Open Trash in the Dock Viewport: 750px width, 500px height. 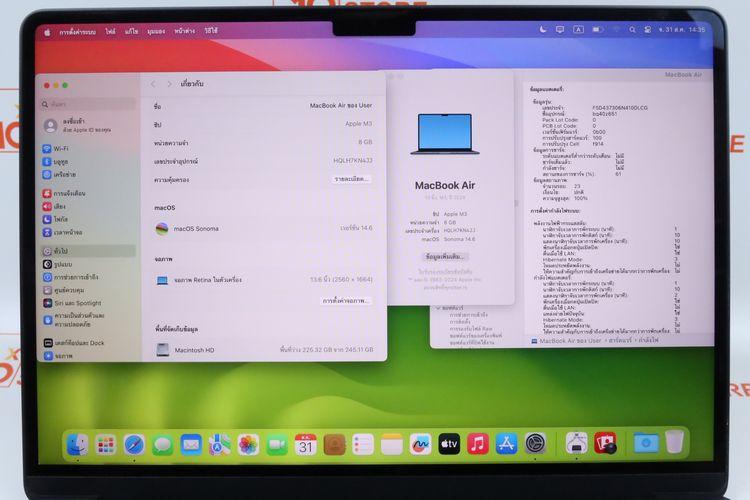pyautogui.click(x=674, y=442)
